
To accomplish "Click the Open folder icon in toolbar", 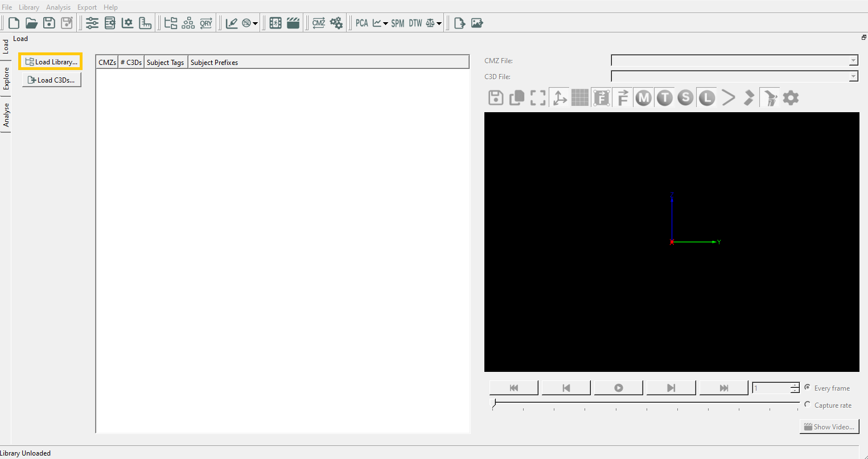I will (x=31, y=23).
